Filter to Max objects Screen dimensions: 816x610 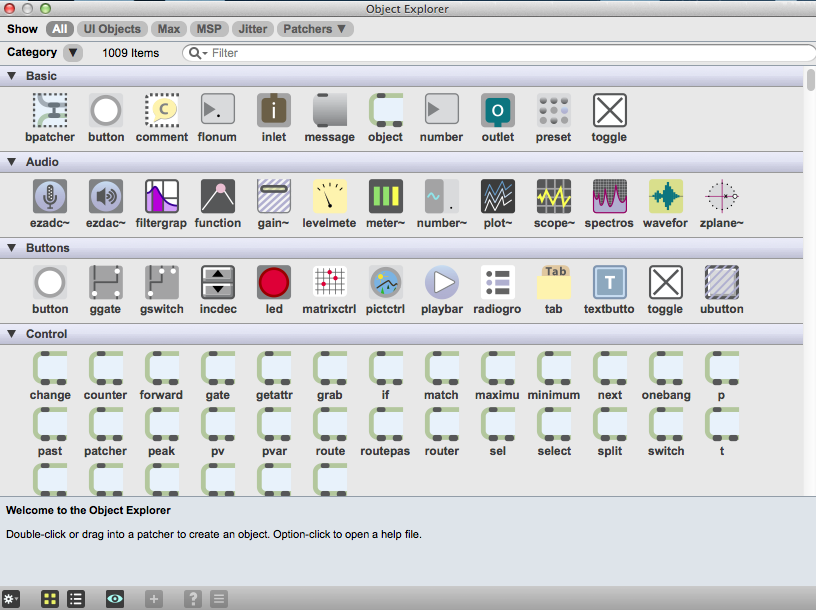169,29
